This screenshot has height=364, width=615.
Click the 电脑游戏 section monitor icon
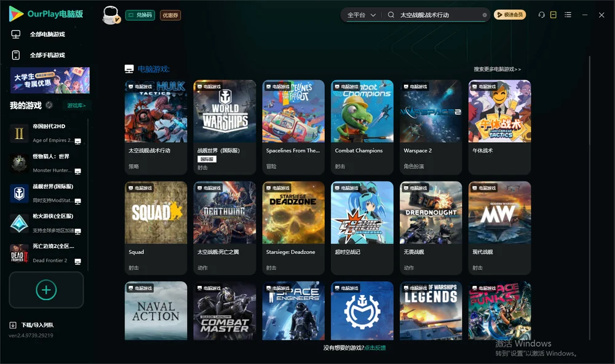click(x=129, y=69)
